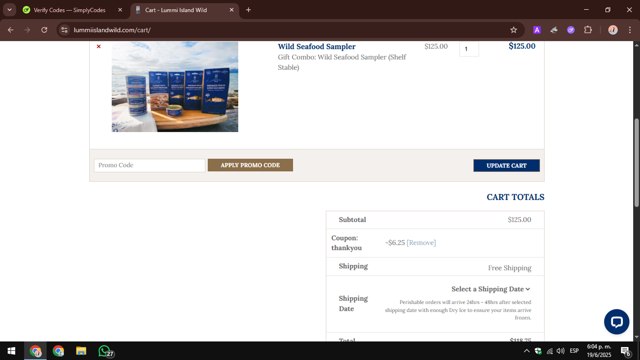This screenshot has width=640, height=360.
Task: Show hidden system tray icons
Action: point(527,351)
